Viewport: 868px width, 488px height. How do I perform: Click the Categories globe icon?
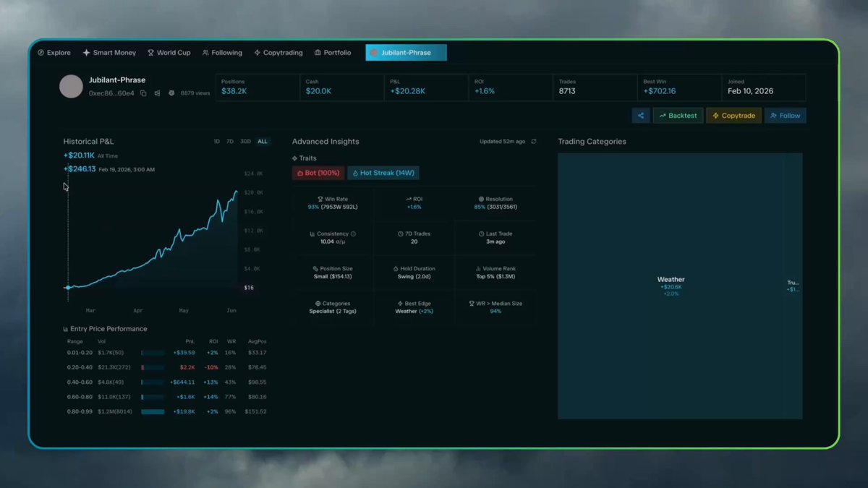coord(318,304)
